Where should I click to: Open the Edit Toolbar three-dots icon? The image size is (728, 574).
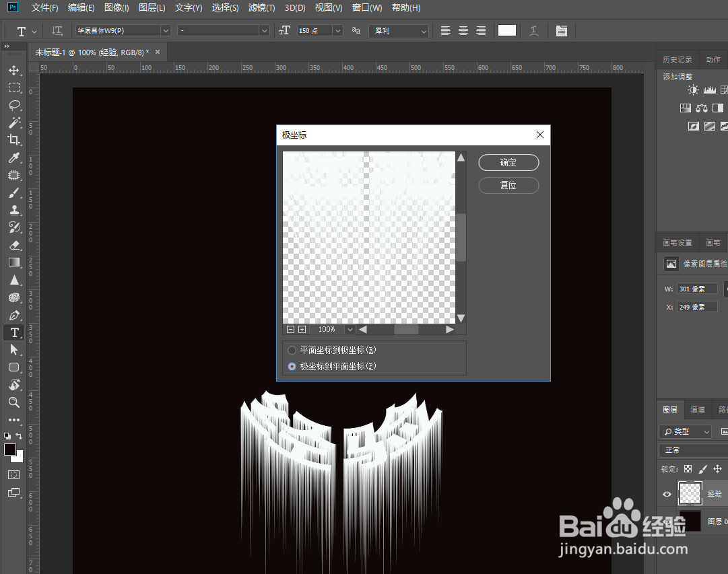[x=14, y=420]
